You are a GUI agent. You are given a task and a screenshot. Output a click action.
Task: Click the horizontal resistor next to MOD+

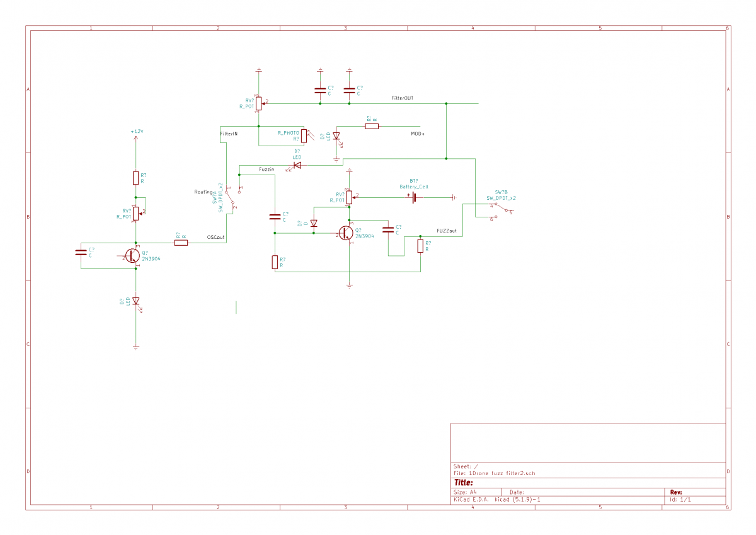[x=372, y=126]
